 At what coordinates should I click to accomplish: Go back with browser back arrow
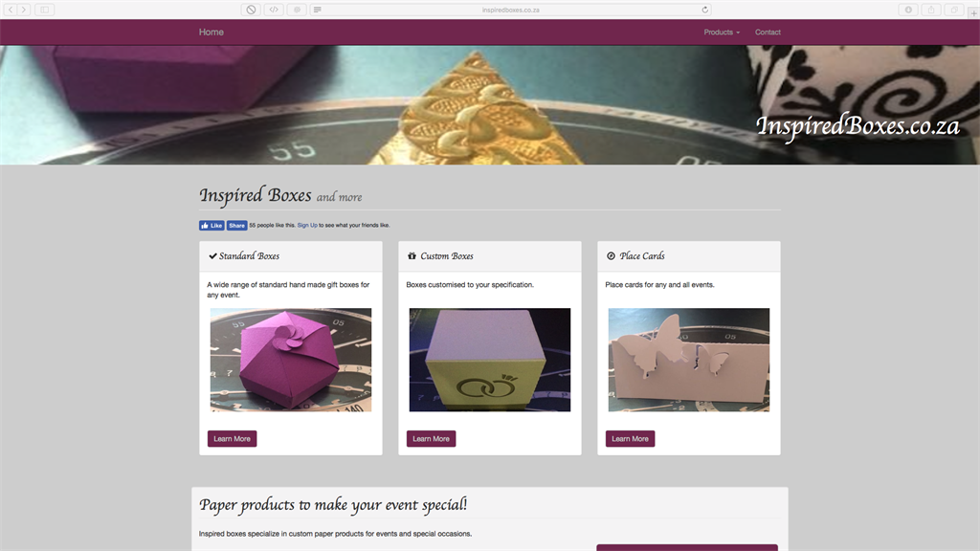11,10
